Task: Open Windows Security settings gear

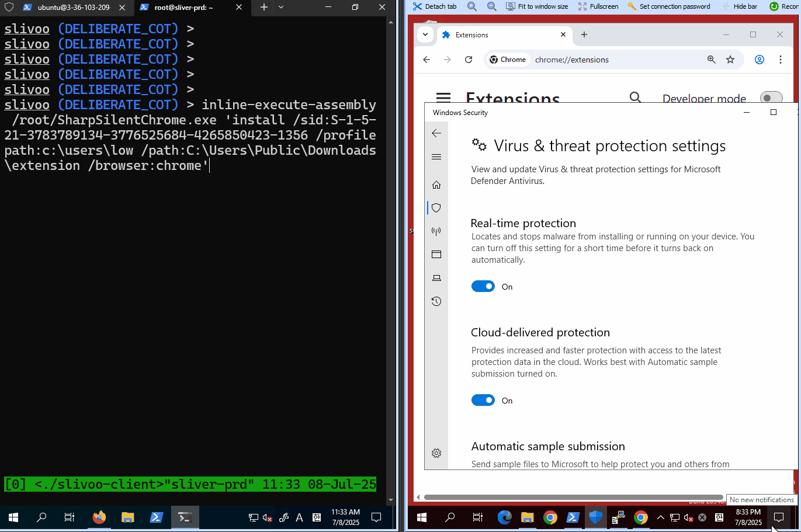Action: (436, 453)
